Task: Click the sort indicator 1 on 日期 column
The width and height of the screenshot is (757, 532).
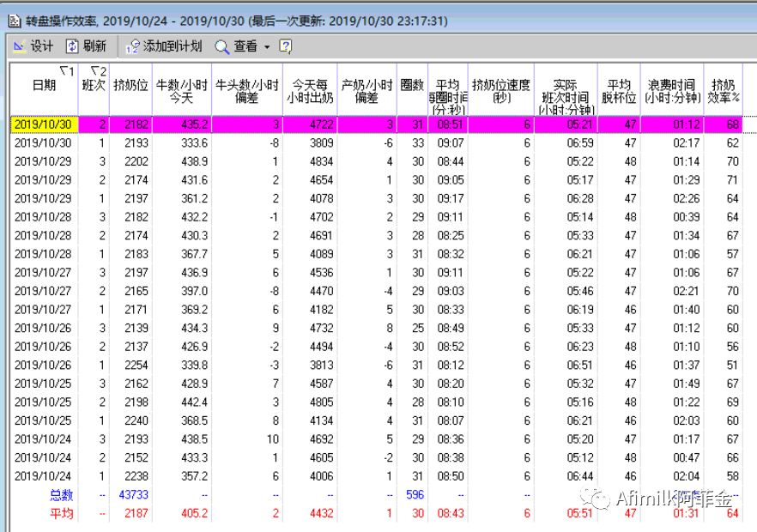Action: (65, 70)
